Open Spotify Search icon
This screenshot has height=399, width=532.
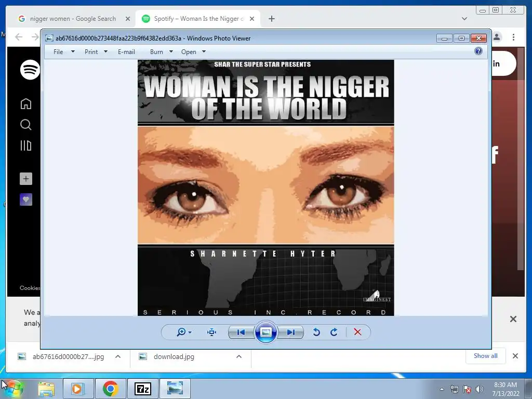point(26,125)
